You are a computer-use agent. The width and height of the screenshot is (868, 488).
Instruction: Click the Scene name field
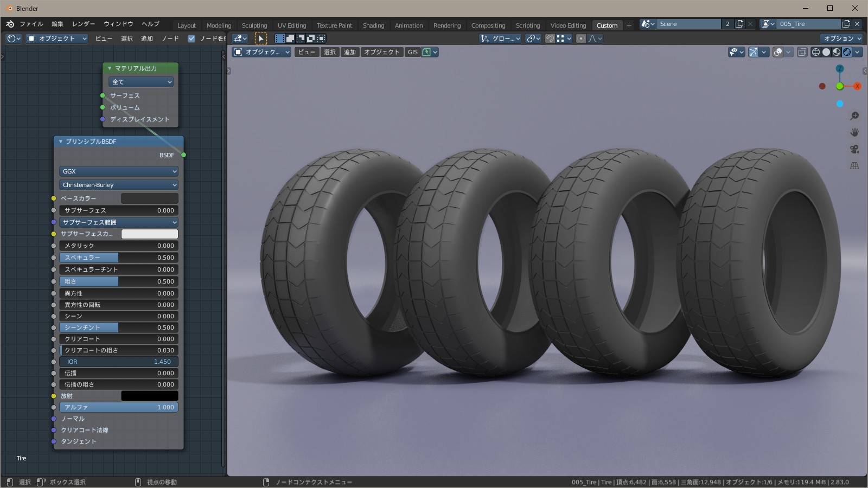coord(689,24)
